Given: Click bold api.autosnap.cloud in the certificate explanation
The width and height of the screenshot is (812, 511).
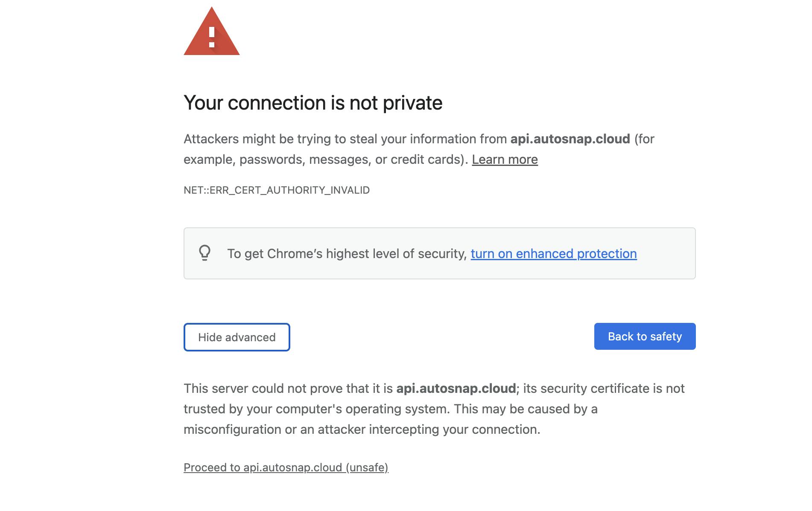Looking at the screenshot, I should [456, 389].
